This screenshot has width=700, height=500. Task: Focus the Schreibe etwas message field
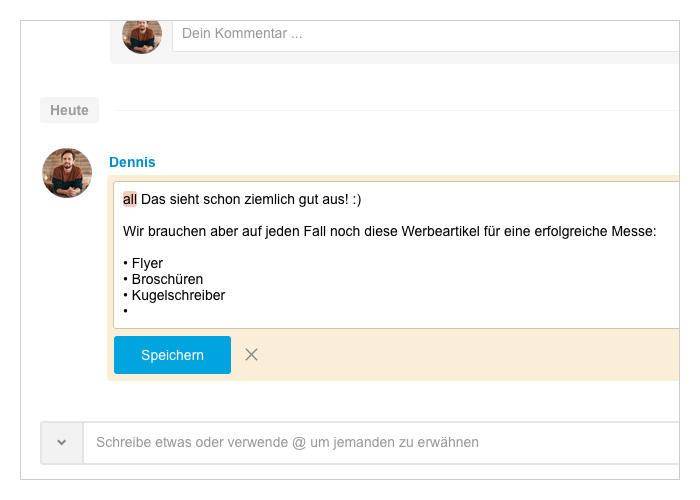381,442
